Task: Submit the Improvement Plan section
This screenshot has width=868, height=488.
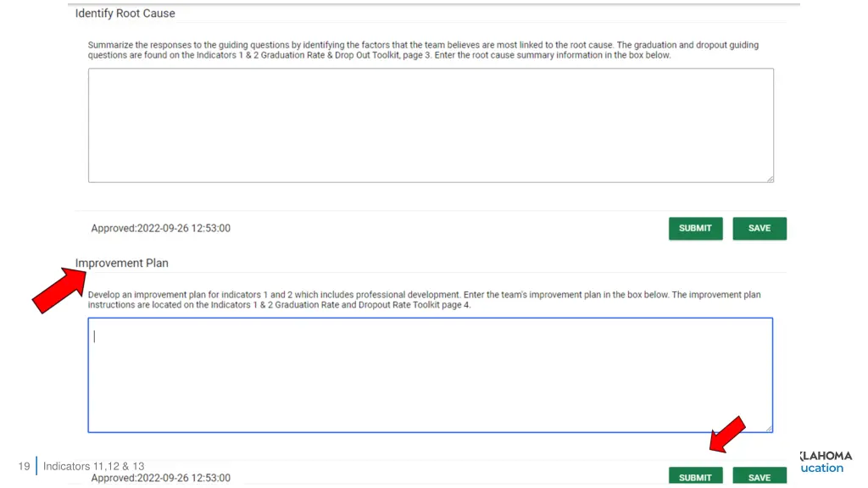Action: point(695,476)
